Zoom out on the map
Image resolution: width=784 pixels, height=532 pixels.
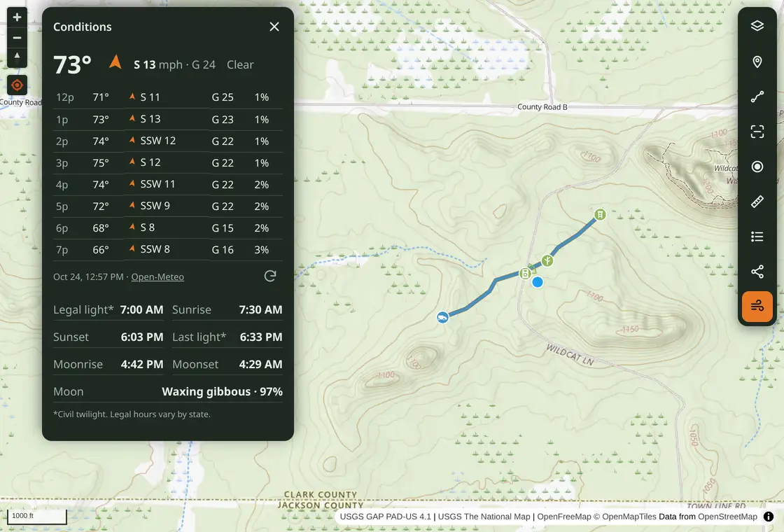pyautogui.click(x=17, y=38)
